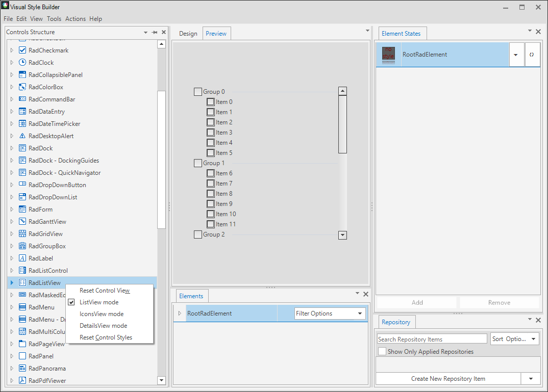Enable Show Only Applied Repositories
The height and width of the screenshot is (392, 548).
click(382, 351)
